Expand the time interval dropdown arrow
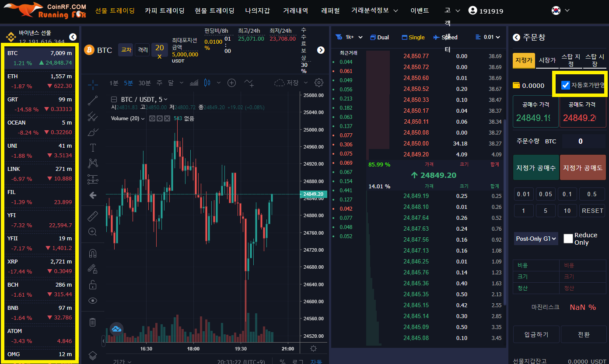609x364 pixels. click(182, 83)
